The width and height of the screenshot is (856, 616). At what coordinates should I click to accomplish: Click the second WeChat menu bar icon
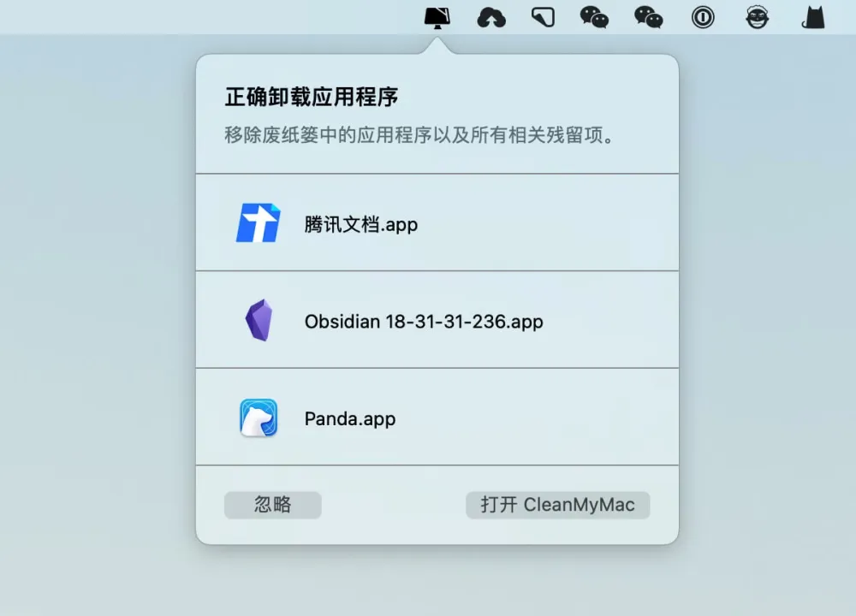point(649,17)
